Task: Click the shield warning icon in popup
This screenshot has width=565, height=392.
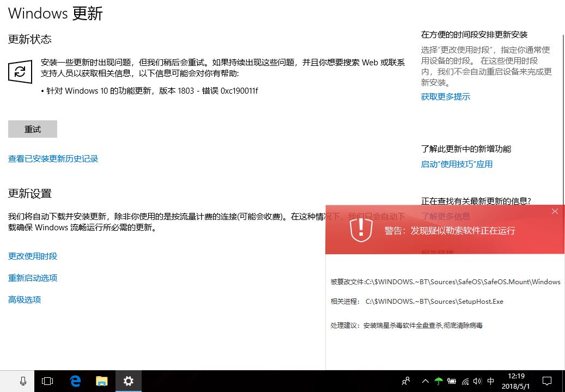Action: coord(361,230)
